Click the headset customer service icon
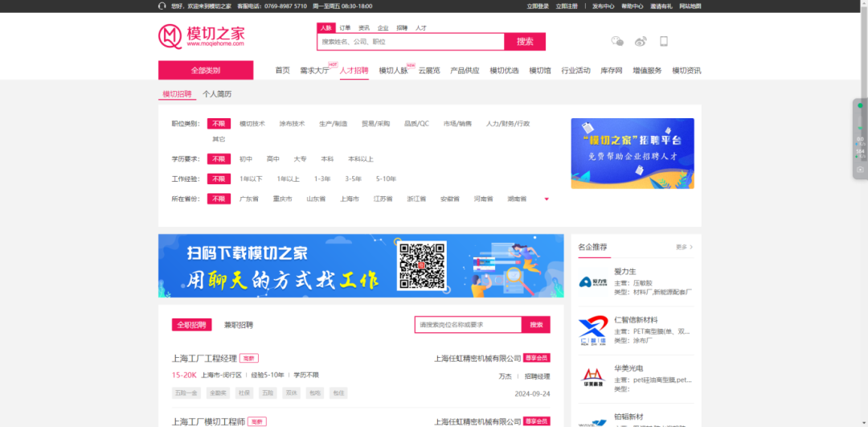Screen dimensions: 868x427 (x=163, y=6)
